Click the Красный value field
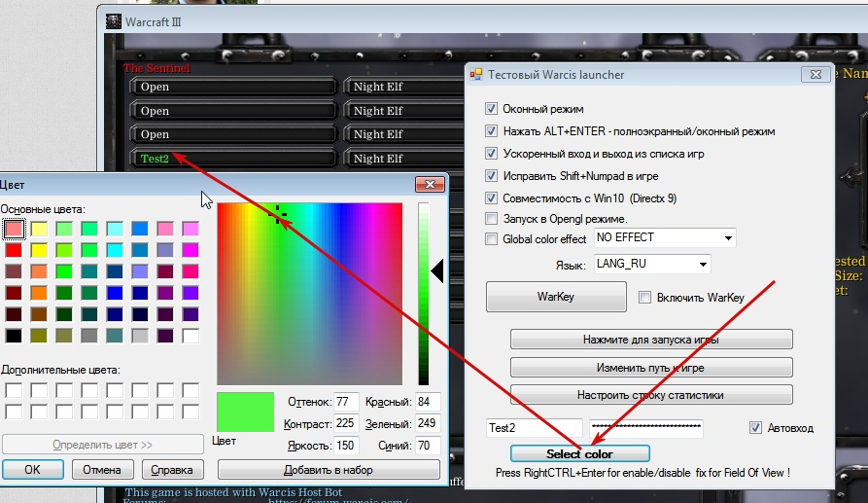Image resolution: width=868 pixels, height=503 pixels. point(428,402)
